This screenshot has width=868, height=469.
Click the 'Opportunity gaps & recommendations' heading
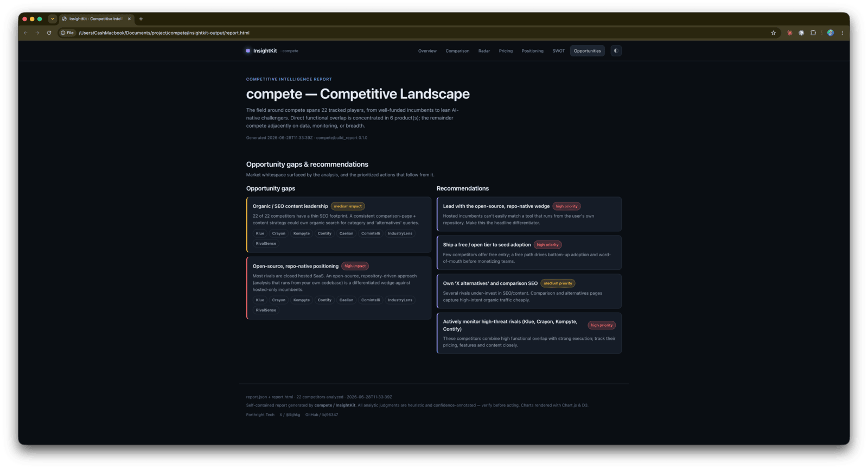pos(307,164)
